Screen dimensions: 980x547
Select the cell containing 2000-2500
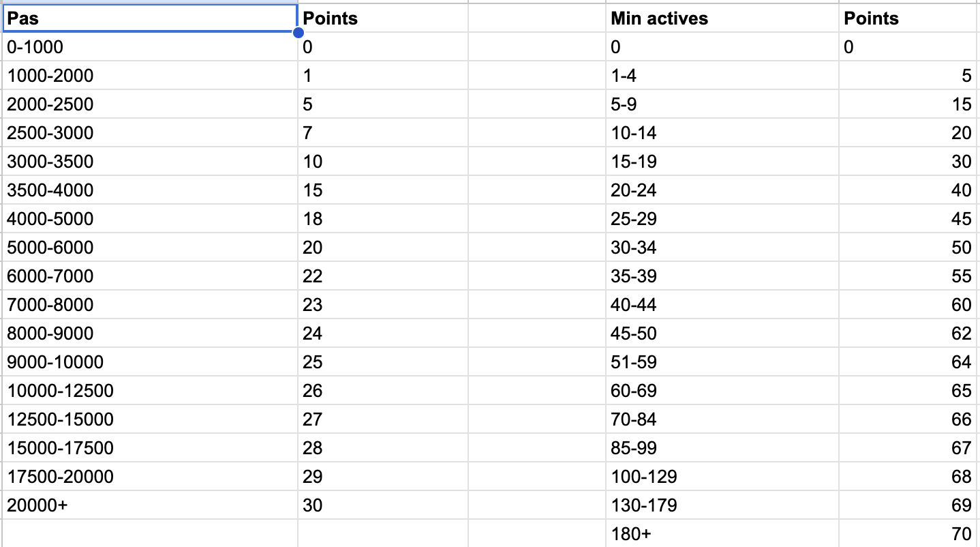pyautogui.click(x=150, y=104)
